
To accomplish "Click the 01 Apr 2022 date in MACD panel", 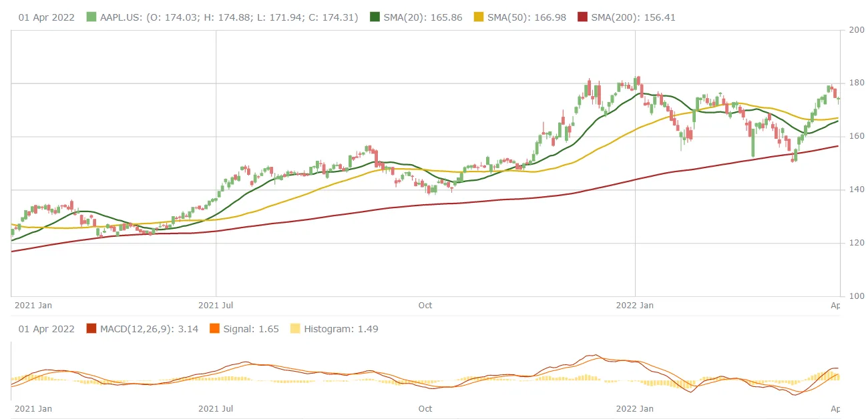I will coord(46,329).
